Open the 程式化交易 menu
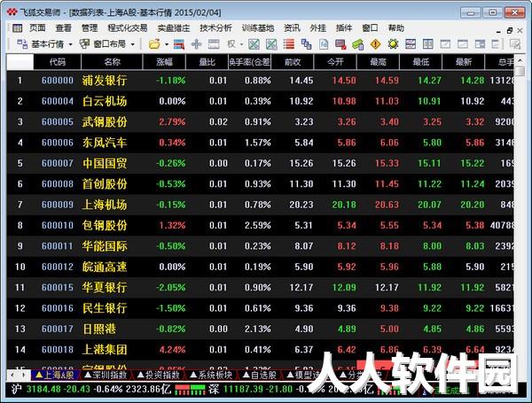 (x=128, y=28)
